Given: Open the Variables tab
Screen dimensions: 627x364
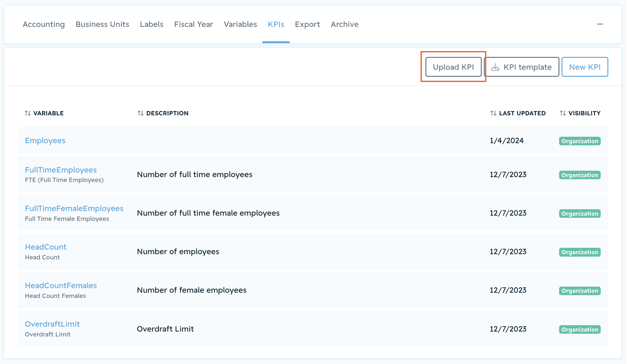Looking at the screenshot, I should coord(240,24).
